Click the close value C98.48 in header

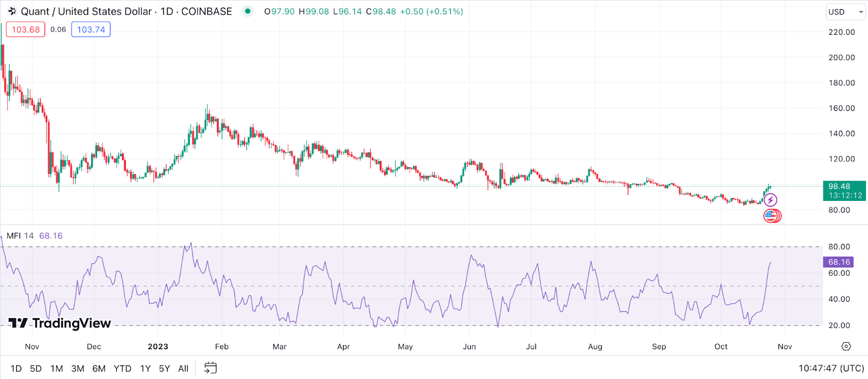(381, 11)
